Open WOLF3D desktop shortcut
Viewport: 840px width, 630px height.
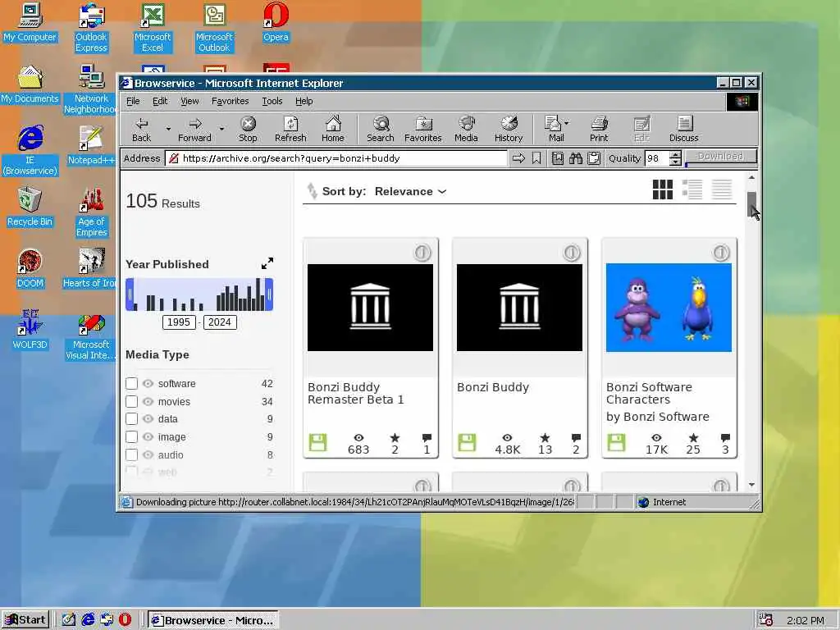(x=30, y=330)
